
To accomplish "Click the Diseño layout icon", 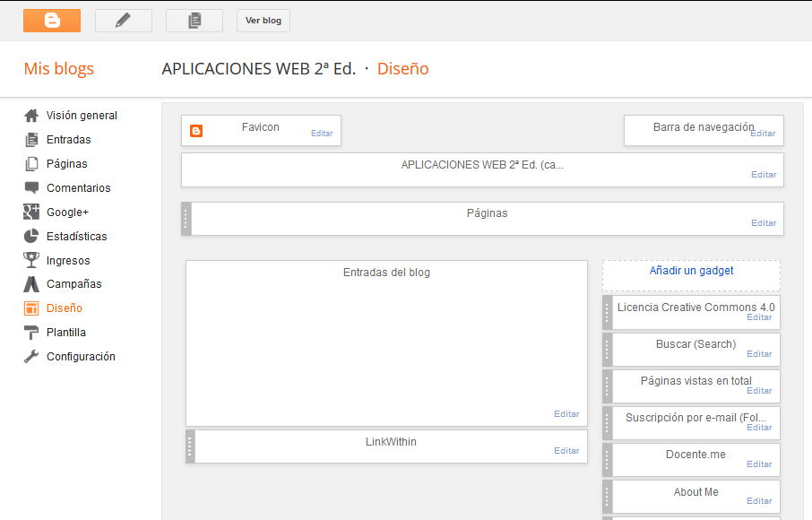I will point(31,308).
